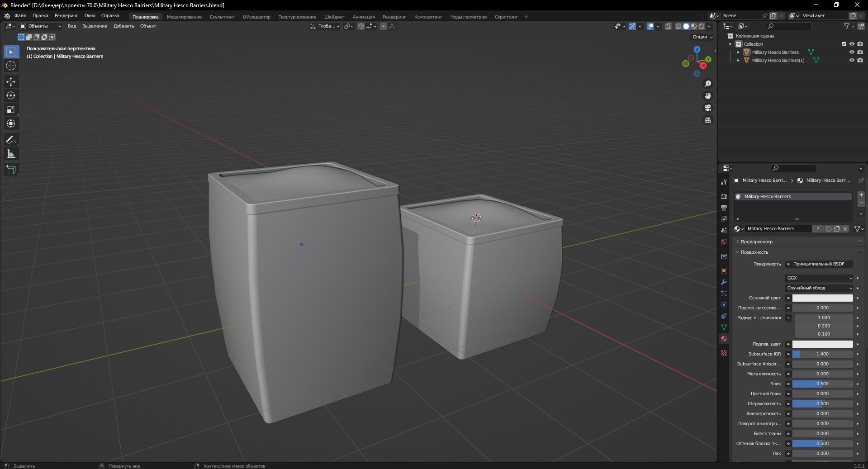
Task: Open the Случайный обход subsurface method dropdown
Action: [819, 288]
